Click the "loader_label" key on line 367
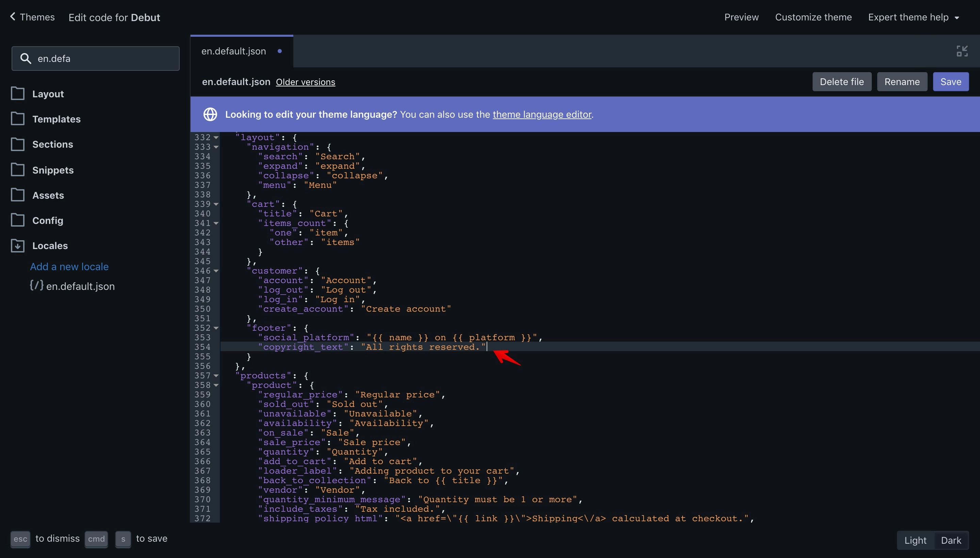 [297, 471]
